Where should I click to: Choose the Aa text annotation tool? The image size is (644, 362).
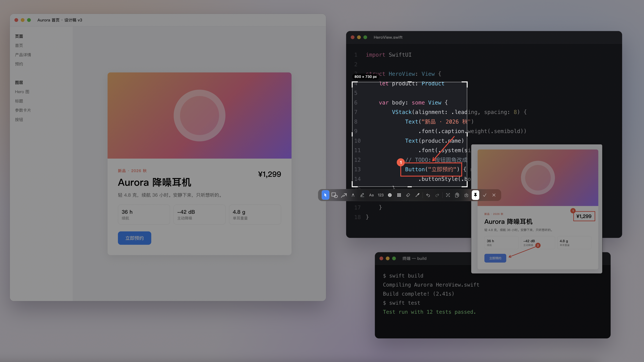point(371,195)
